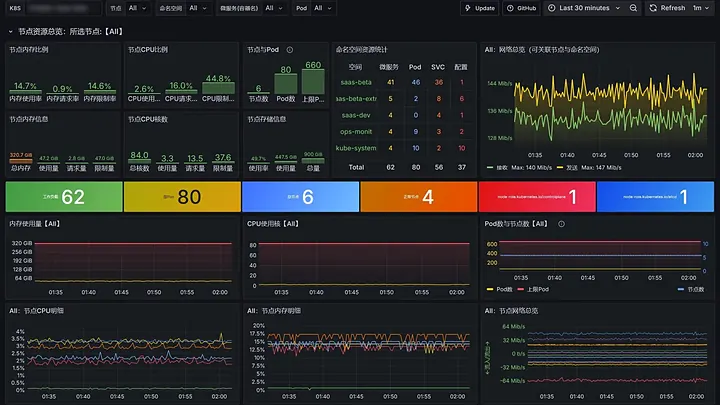Open the 节点CPU比例 panel title menu
The image size is (720, 405).
point(148,50)
